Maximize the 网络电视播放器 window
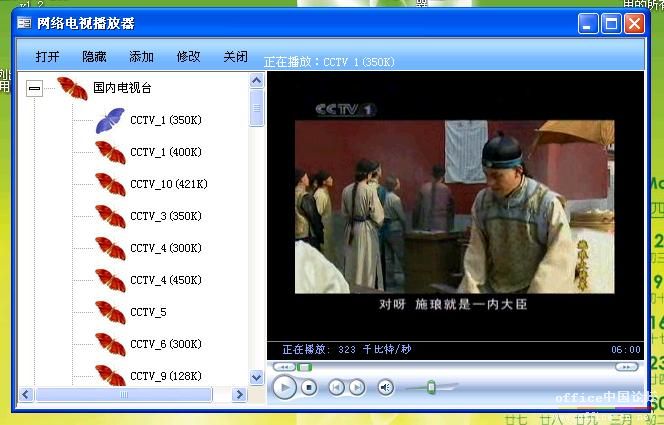The height and width of the screenshot is (425, 664). [611, 23]
